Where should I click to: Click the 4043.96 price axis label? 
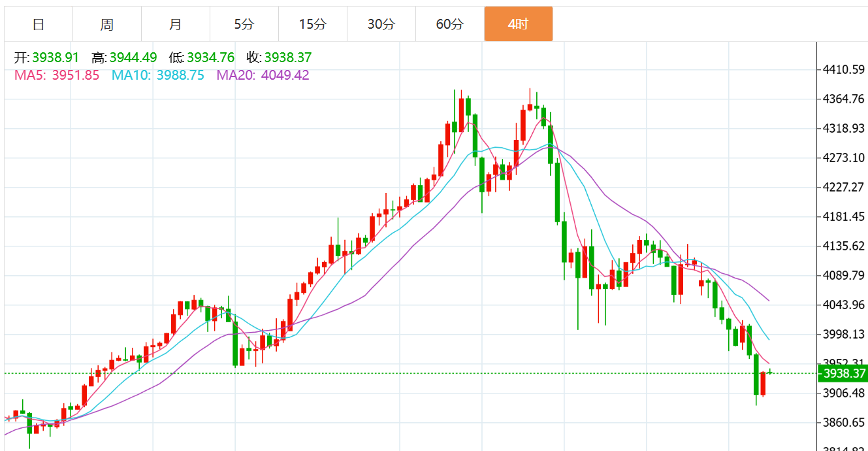[x=844, y=305]
